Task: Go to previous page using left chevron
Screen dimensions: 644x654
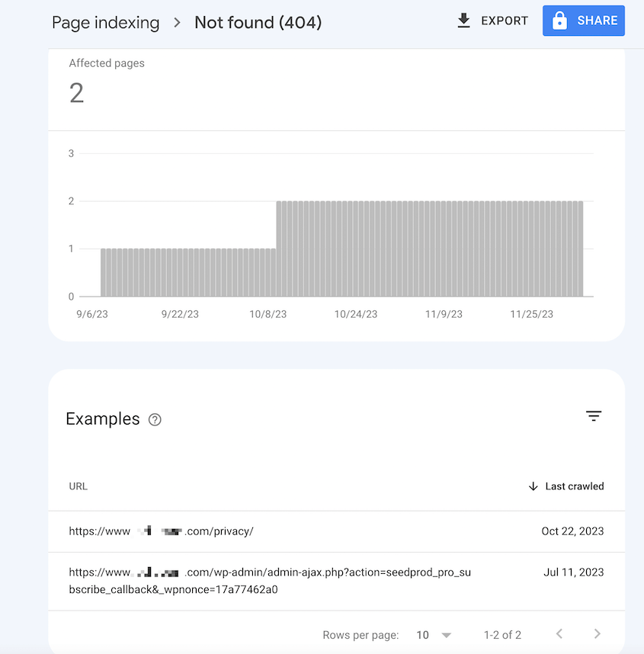Action: click(x=559, y=634)
